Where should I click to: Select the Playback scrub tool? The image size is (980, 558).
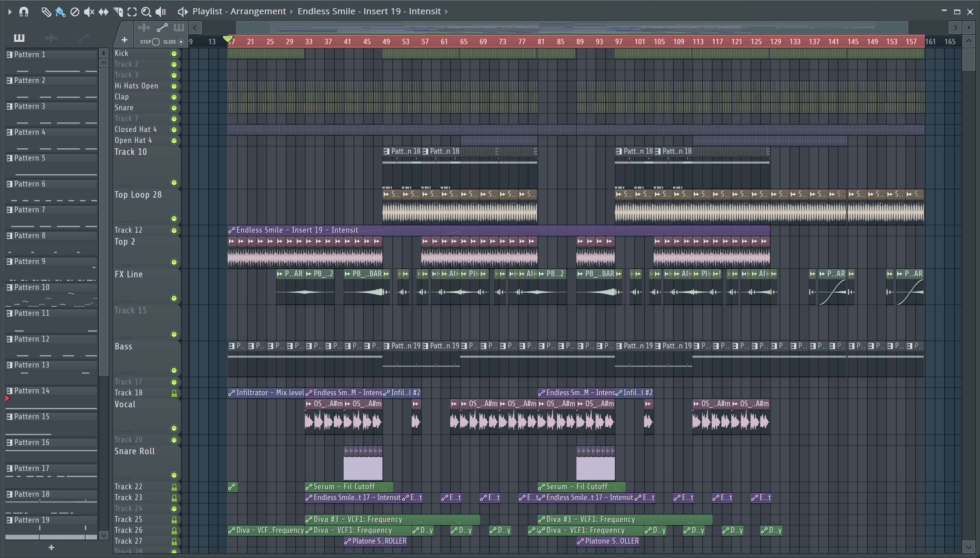(161, 12)
